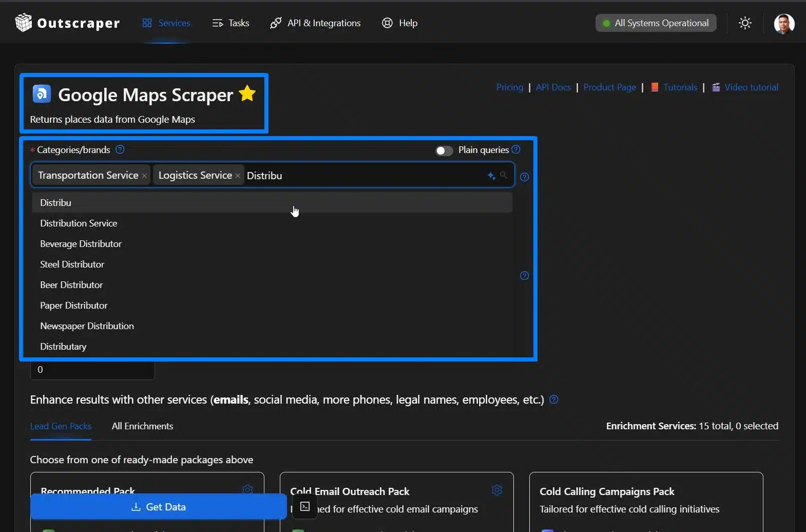Open the Tasks menu
The image size is (806, 532).
coord(231,23)
